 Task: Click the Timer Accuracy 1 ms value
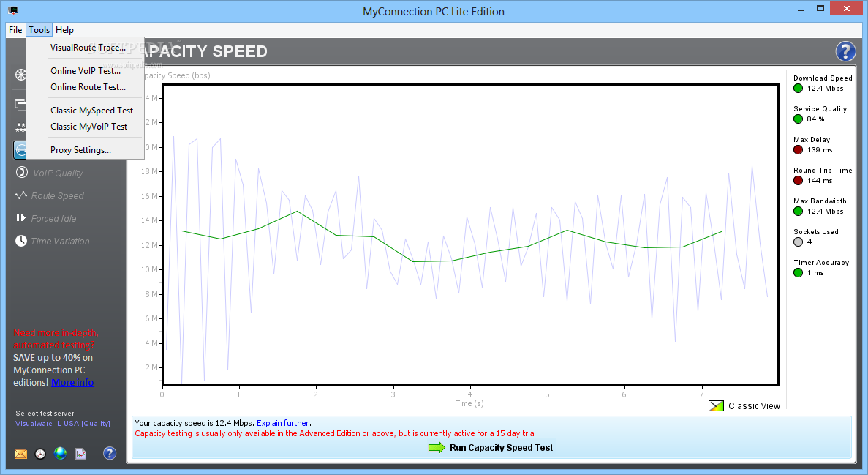click(815, 273)
